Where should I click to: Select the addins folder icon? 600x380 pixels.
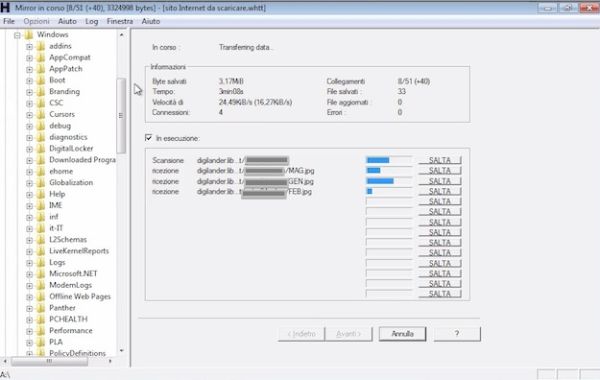point(41,46)
